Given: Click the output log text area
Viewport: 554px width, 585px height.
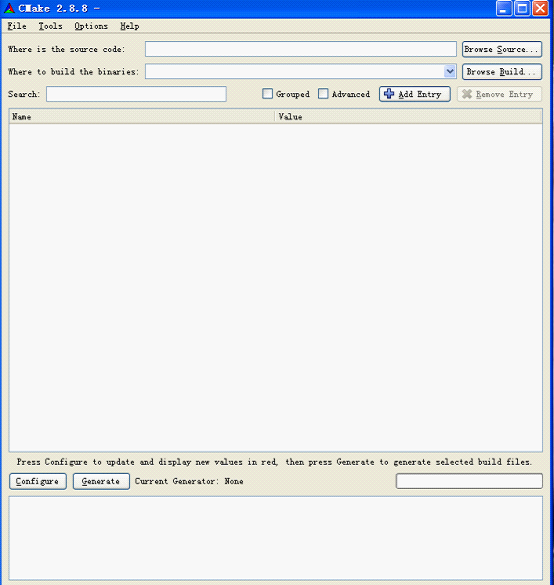Looking at the screenshot, I should pos(276,538).
